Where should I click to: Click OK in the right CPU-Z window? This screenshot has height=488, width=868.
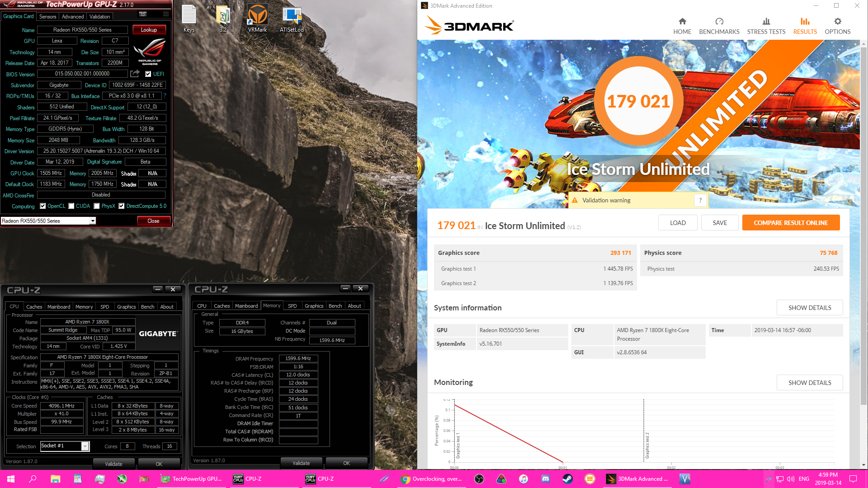coord(346,463)
